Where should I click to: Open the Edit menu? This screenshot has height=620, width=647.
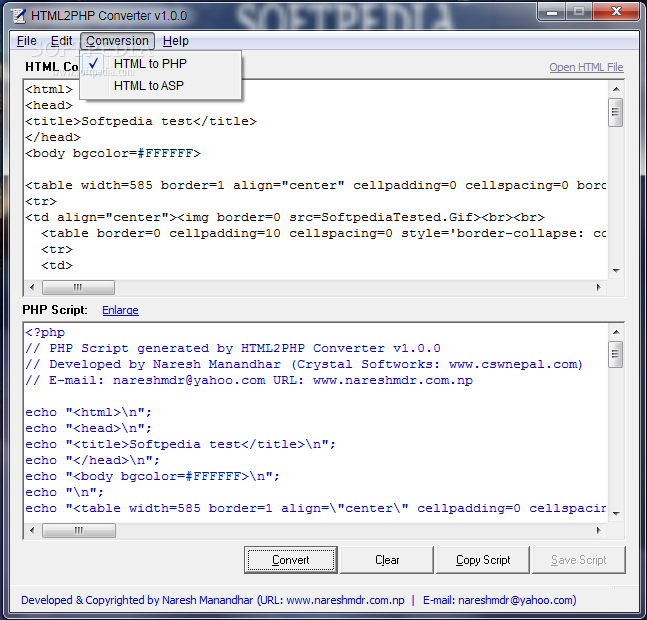click(x=61, y=41)
